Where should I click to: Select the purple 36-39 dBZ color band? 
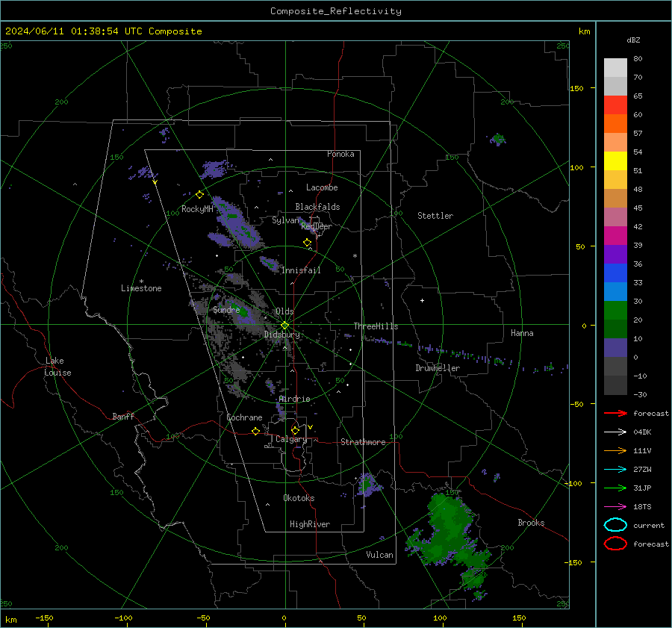[x=615, y=255]
